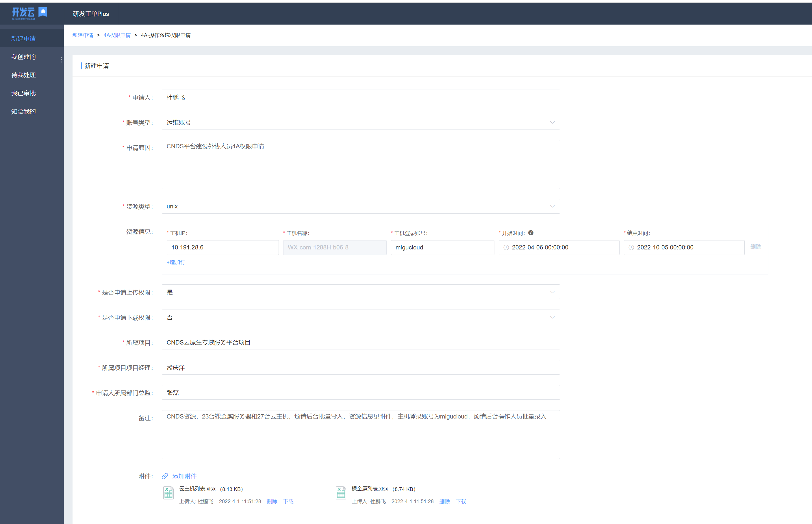Image resolution: width=812 pixels, height=524 pixels.
Task: Open the 是否申请下载权限 dropdown
Action: 552,317
